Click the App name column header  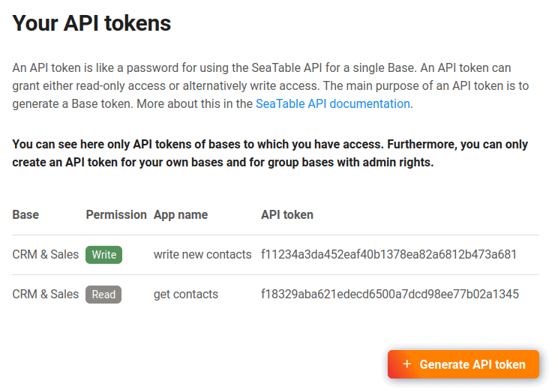[181, 215]
